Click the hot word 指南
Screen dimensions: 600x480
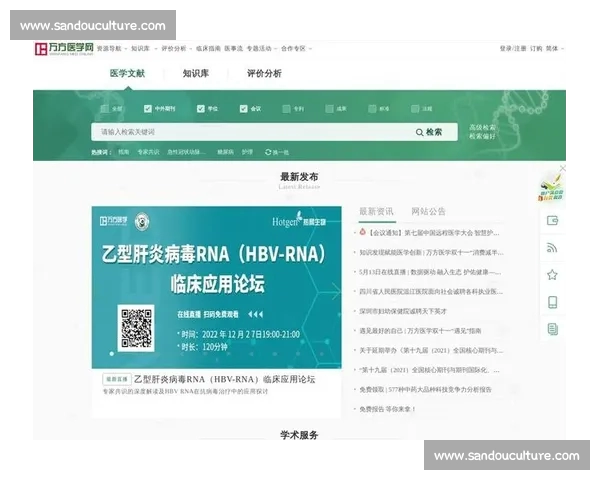(x=124, y=152)
